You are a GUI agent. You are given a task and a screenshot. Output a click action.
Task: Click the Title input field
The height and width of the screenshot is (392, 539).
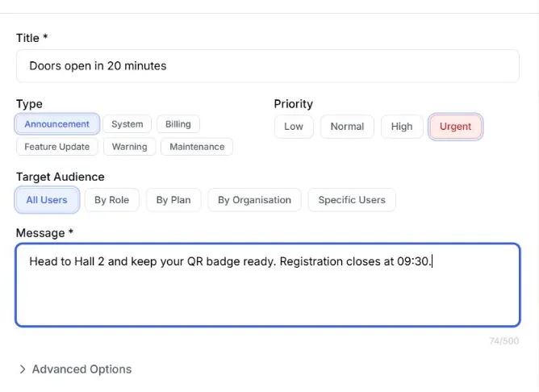[267, 66]
